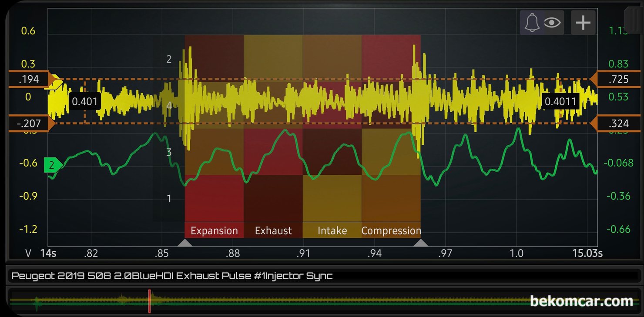Click the red position marker in overview strip
The height and width of the screenshot is (317, 644).
coord(149,301)
